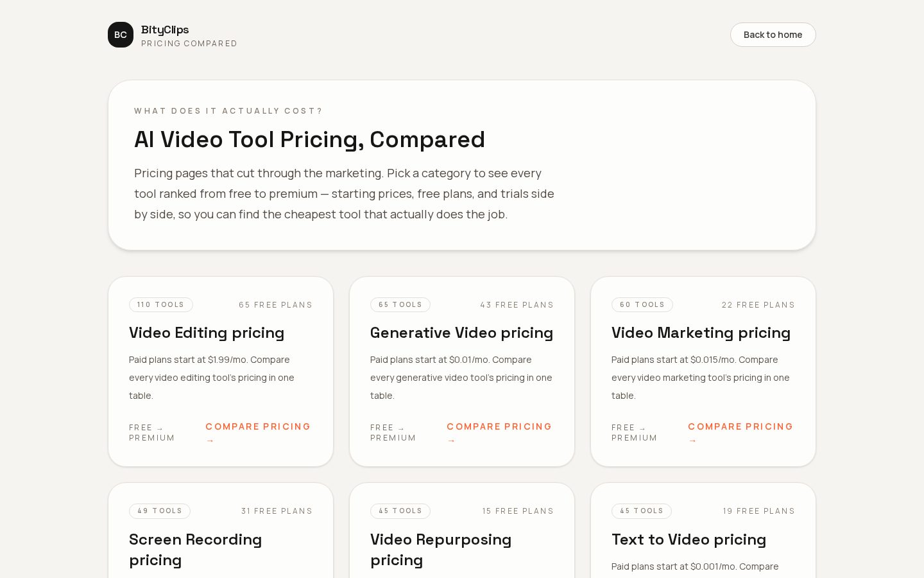Open Video Editing pricing card title
This screenshot has height=578, width=924.
click(x=207, y=333)
